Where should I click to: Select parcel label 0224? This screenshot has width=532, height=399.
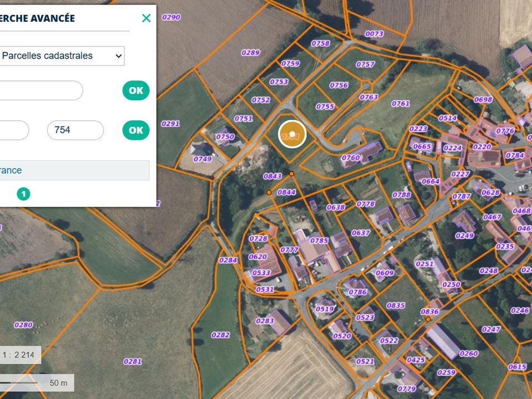coord(453,148)
